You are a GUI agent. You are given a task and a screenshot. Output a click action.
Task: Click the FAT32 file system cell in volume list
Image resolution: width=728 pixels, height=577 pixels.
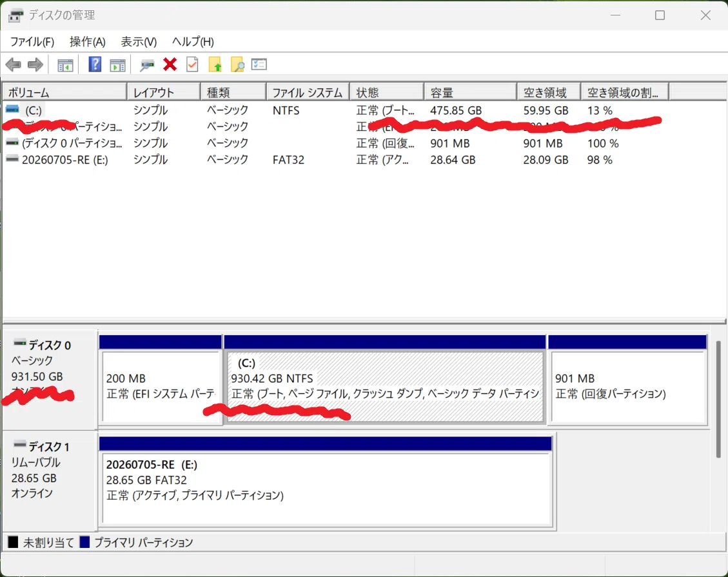click(288, 160)
